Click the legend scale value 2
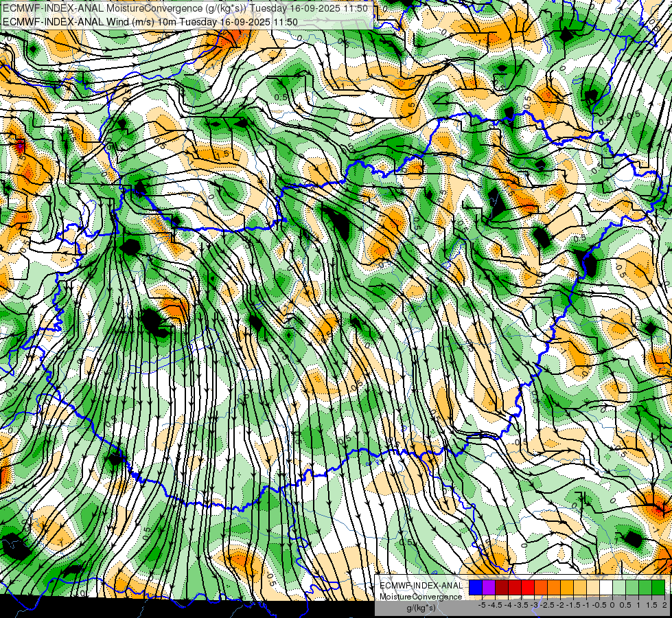 coord(664,605)
